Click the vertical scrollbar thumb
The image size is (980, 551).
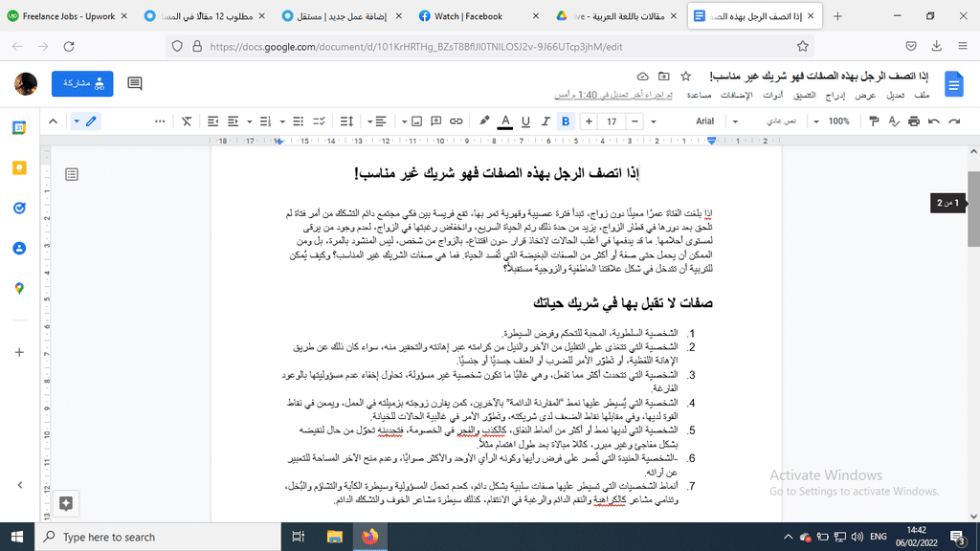pyautogui.click(x=973, y=209)
